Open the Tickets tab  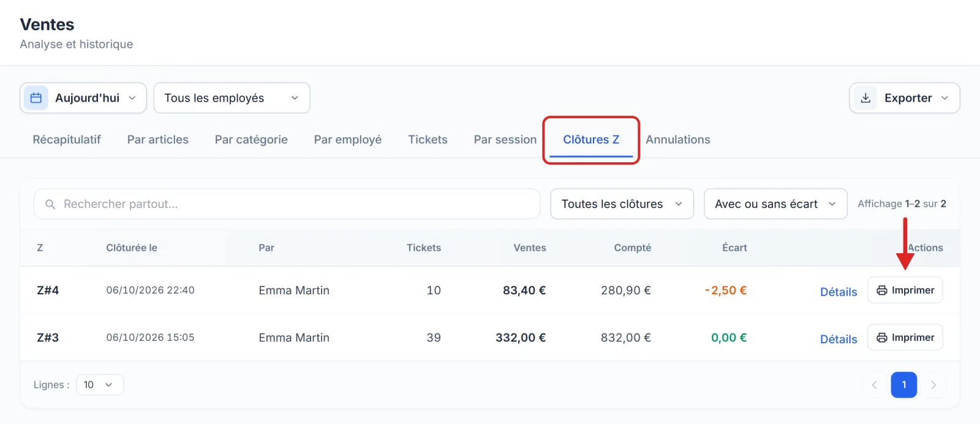[x=428, y=139]
